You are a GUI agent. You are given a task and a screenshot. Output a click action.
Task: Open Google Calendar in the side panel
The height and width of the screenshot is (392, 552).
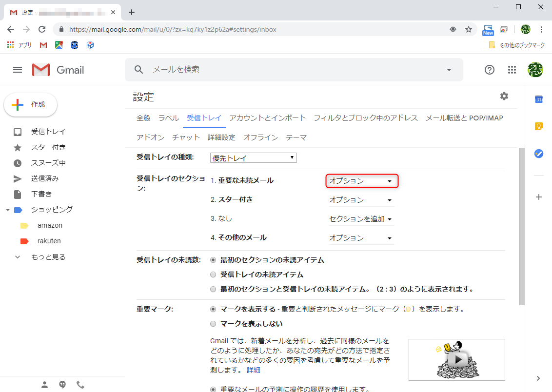click(x=538, y=99)
